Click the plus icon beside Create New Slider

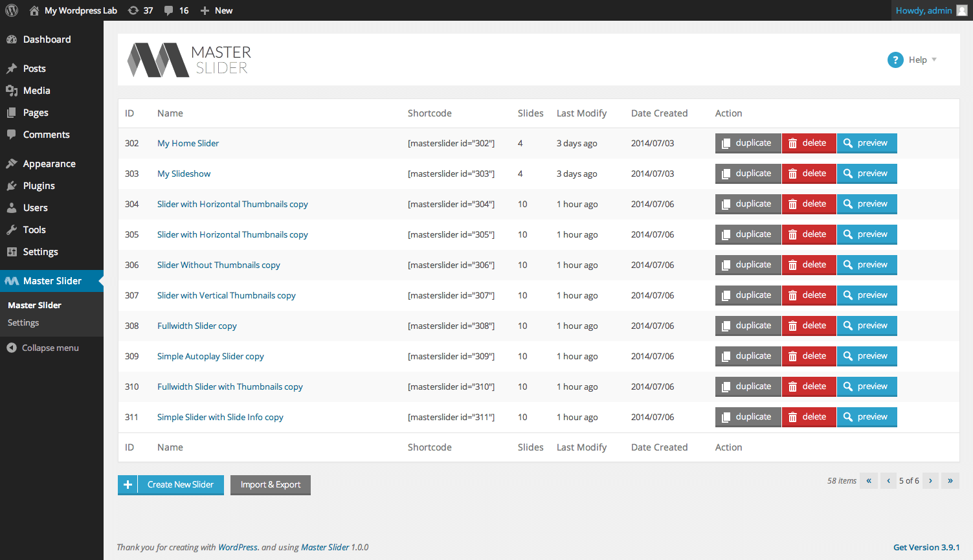[x=128, y=484]
